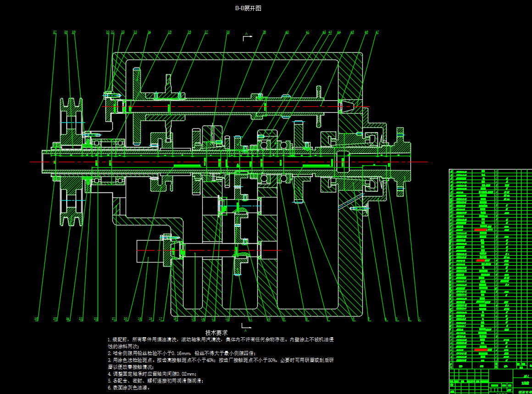Select the title block at bottom right
Viewport: 532px width, 394px height.
click(491, 381)
